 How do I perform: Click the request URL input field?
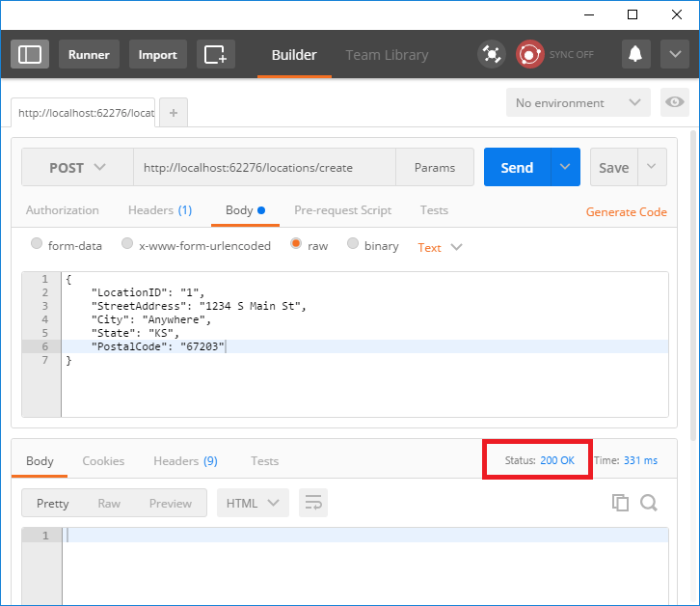(x=264, y=167)
